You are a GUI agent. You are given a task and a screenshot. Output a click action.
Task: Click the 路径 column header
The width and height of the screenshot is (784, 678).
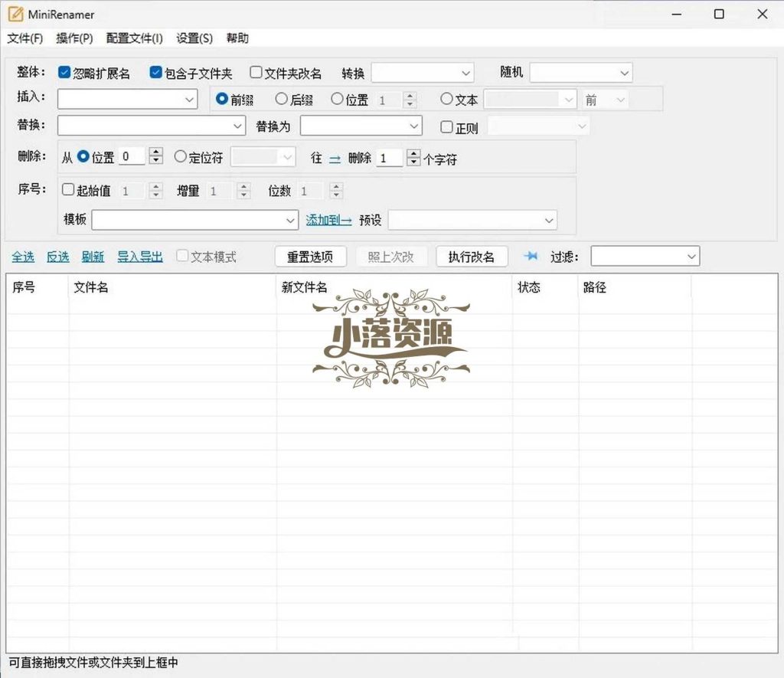635,287
